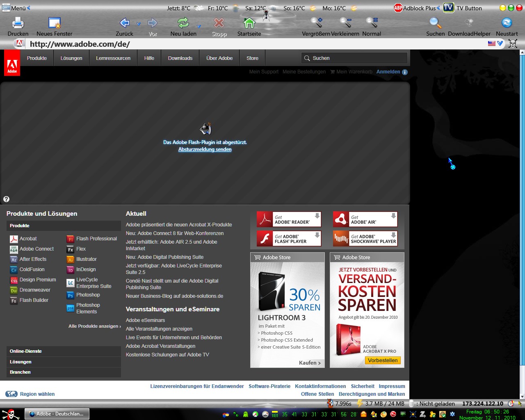The image size is (525, 420).
Task: Open Lösungen in the top navigation bar
Action: (x=71, y=58)
